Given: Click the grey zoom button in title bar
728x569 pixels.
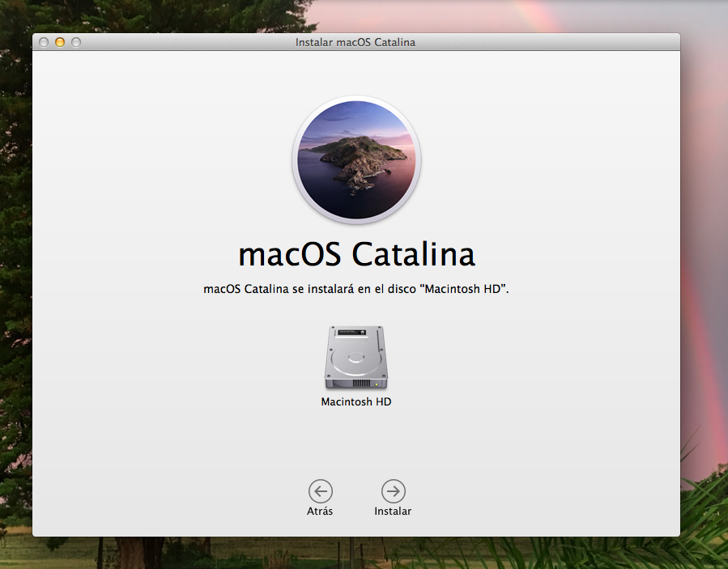Looking at the screenshot, I should 76,42.
